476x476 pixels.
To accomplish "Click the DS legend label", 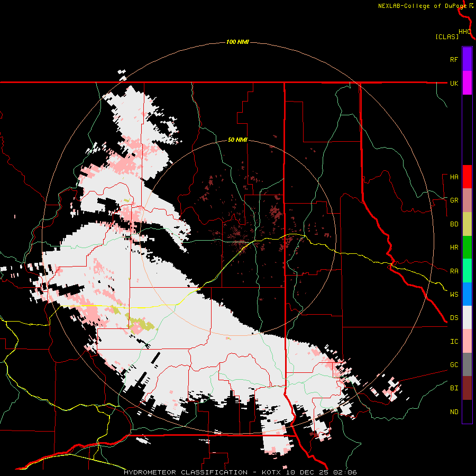I will pos(454,318).
